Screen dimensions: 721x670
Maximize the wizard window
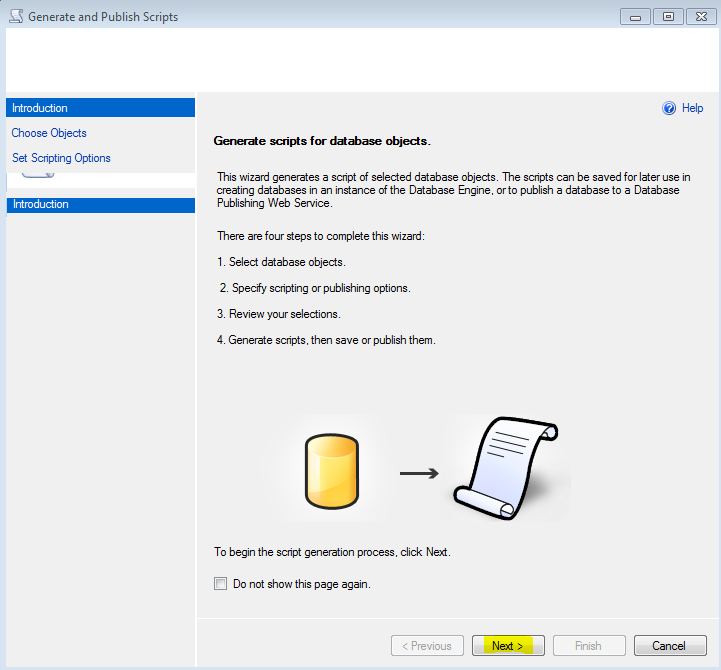point(667,16)
